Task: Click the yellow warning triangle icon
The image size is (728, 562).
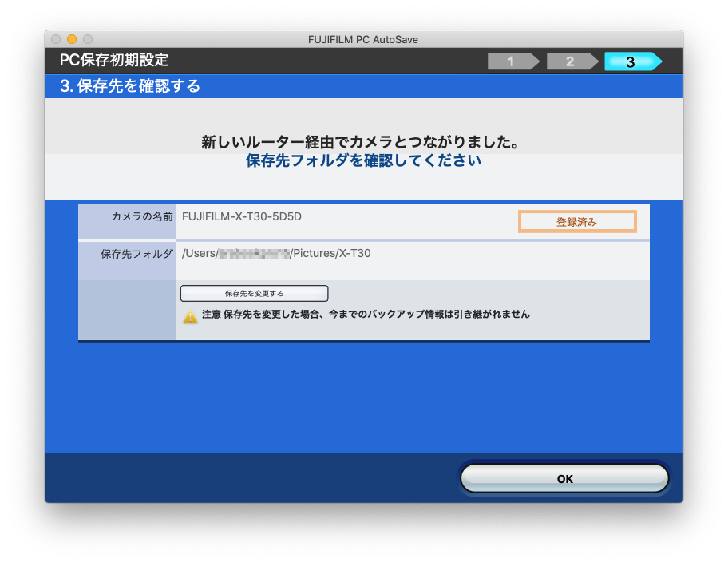Action: [x=190, y=317]
